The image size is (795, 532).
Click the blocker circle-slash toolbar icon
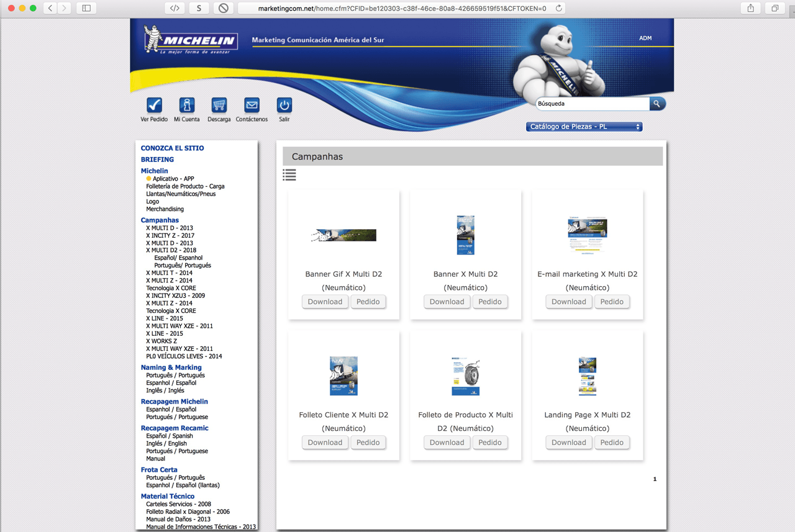coord(223,8)
